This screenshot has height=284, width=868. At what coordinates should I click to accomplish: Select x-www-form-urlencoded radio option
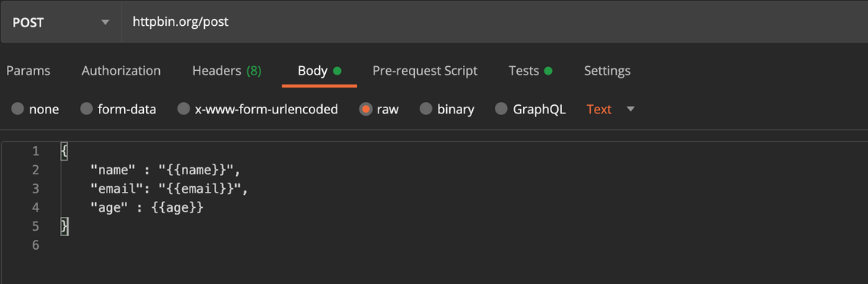pos(183,109)
